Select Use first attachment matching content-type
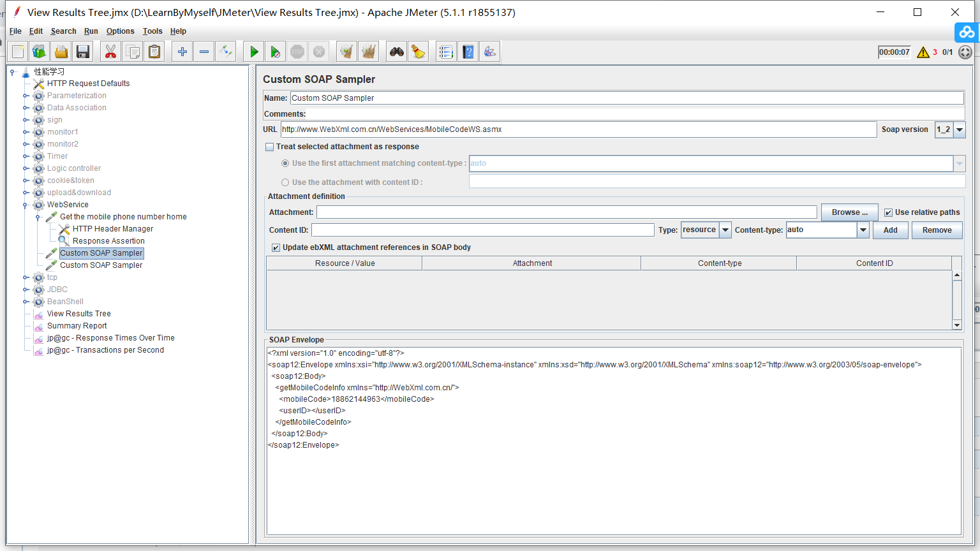The image size is (980, 551). (x=285, y=163)
